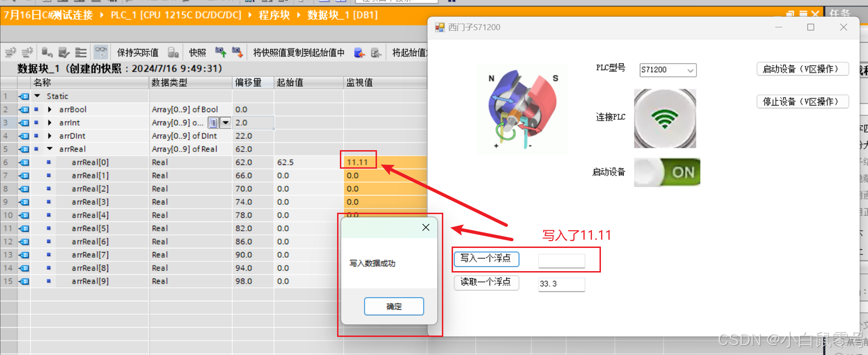868x355 pixels.
Task: Expand the arrBool array row
Action: [x=50, y=109]
